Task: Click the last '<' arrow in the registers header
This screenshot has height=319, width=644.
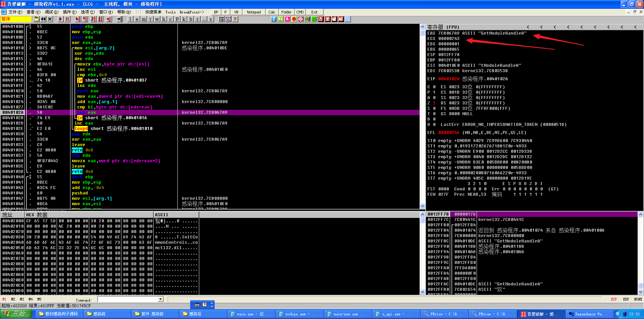Action: click(635, 27)
